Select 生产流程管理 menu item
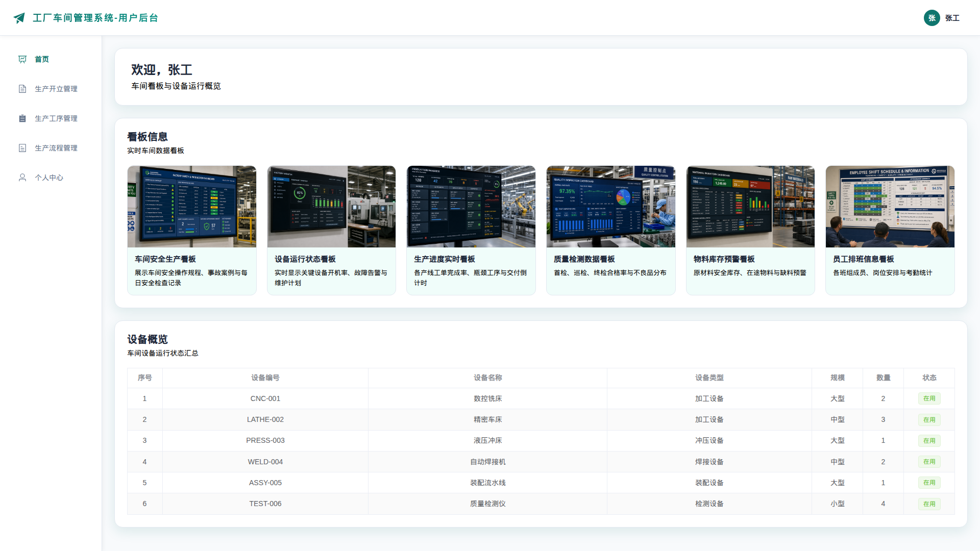Image resolution: width=980 pixels, height=551 pixels. [51, 148]
